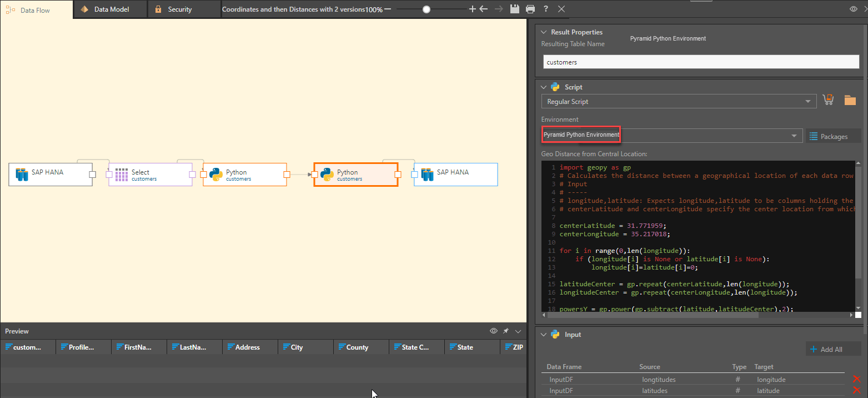The height and width of the screenshot is (398, 868).
Task: Select the longtitudes source cell
Action: click(x=659, y=380)
